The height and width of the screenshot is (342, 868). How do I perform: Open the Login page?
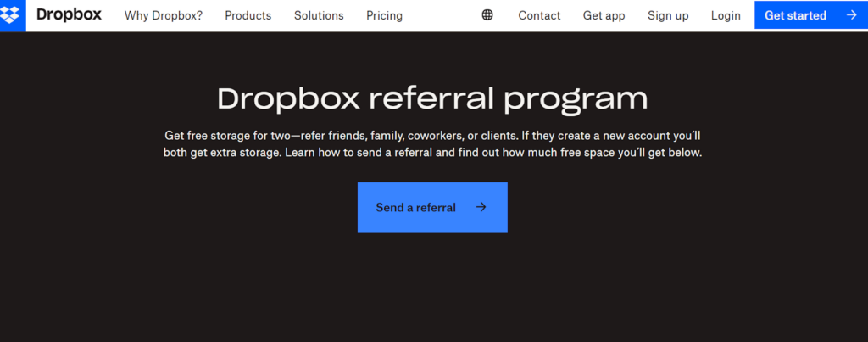[726, 15]
